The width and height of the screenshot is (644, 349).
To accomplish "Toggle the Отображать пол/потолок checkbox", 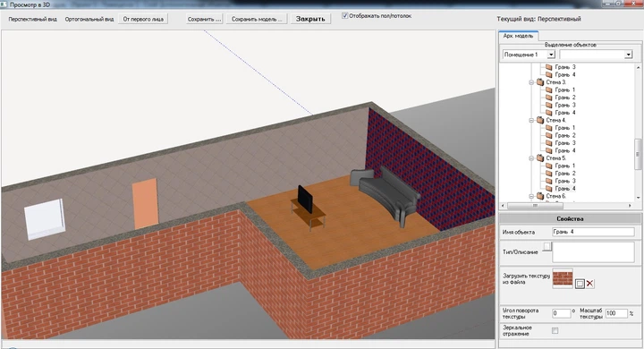I will point(345,15).
